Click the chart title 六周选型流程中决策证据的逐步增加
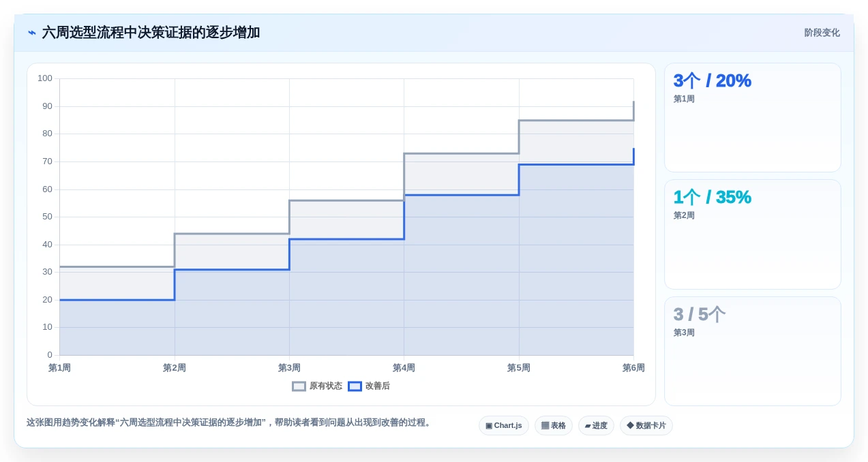 click(151, 33)
